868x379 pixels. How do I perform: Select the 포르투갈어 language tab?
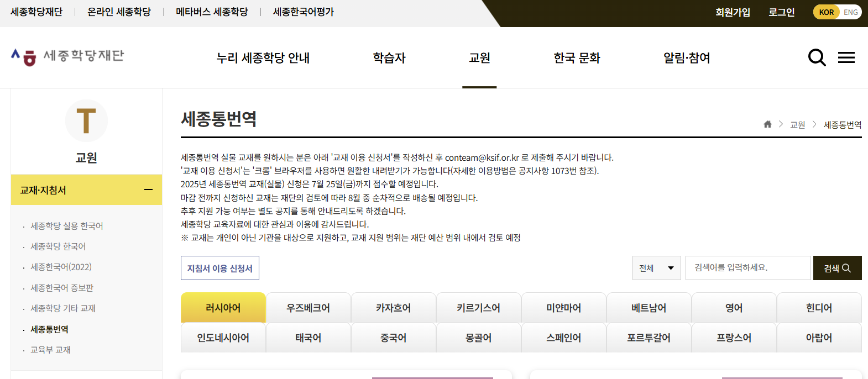(649, 338)
